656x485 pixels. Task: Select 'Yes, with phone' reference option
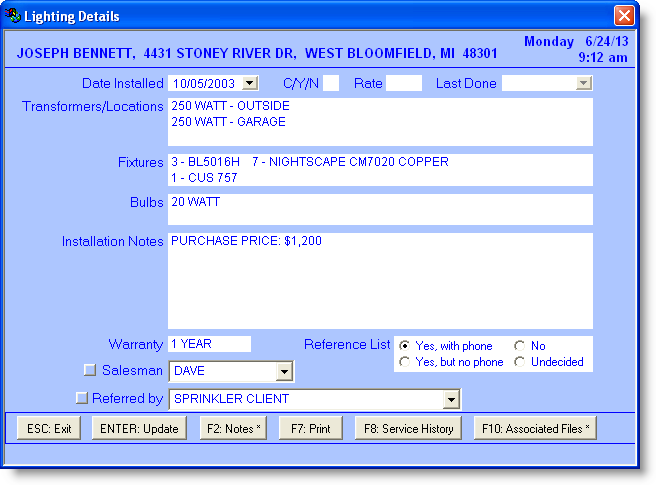coord(405,346)
